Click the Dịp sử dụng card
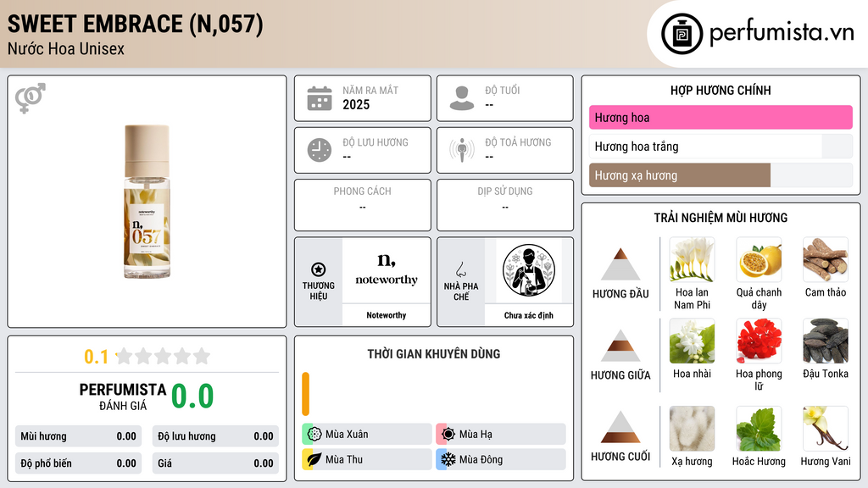Image resolution: width=868 pixels, height=488 pixels. (505, 205)
